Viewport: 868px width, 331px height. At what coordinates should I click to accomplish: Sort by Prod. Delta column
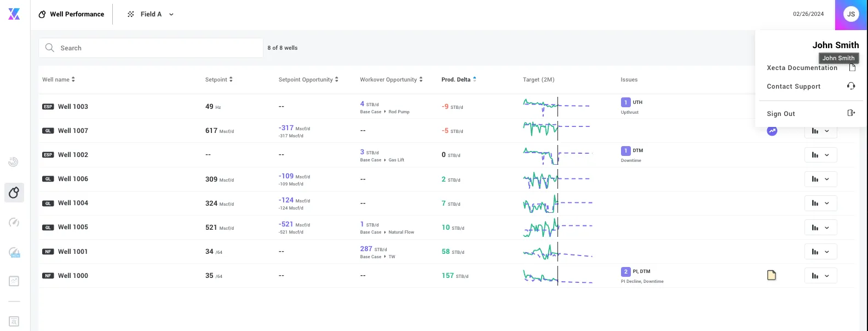[x=459, y=80]
